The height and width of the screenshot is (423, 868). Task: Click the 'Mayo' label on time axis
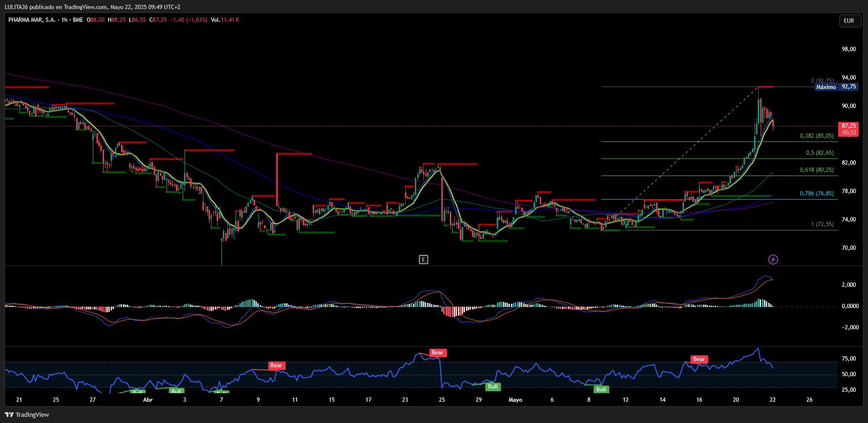(x=516, y=400)
